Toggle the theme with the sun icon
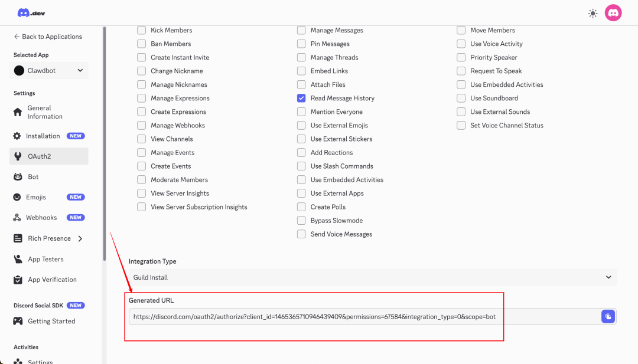The image size is (638, 364). point(593,12)
